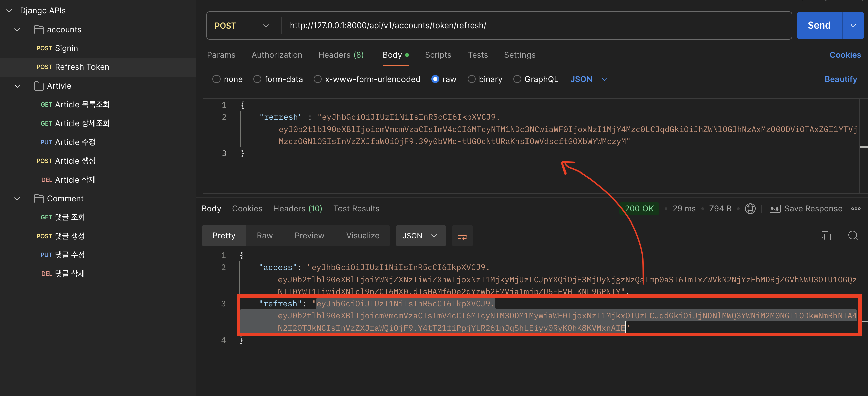Select the form-data radio button
This screenshot has width=868, height=396.
click(257, 79)
